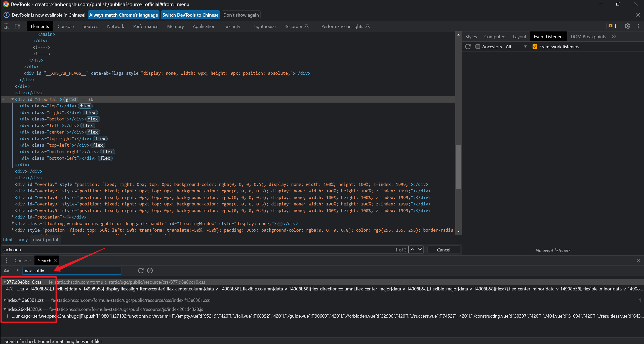Screen dimensions: 644x344
Task: Switch to Computed sidebar tab
Action: point(495,36)
